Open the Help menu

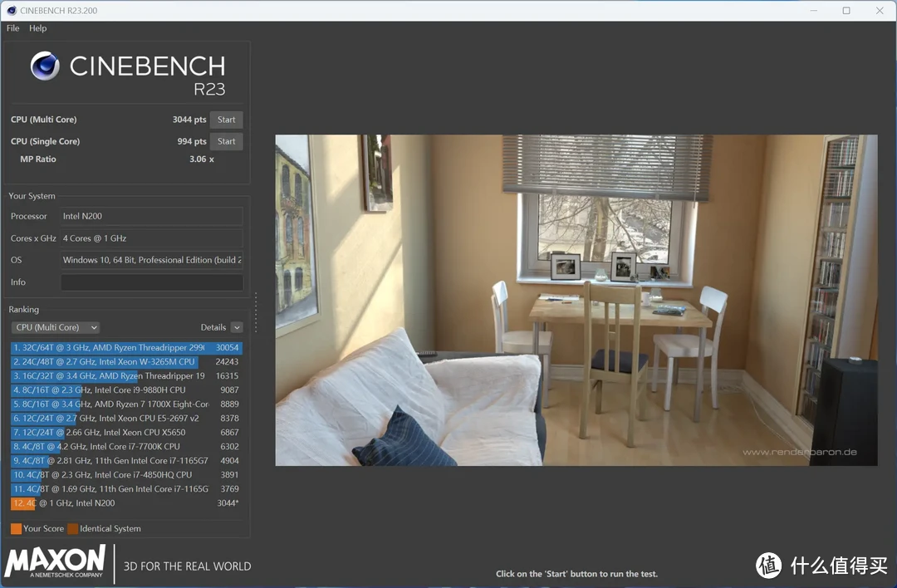37,28
